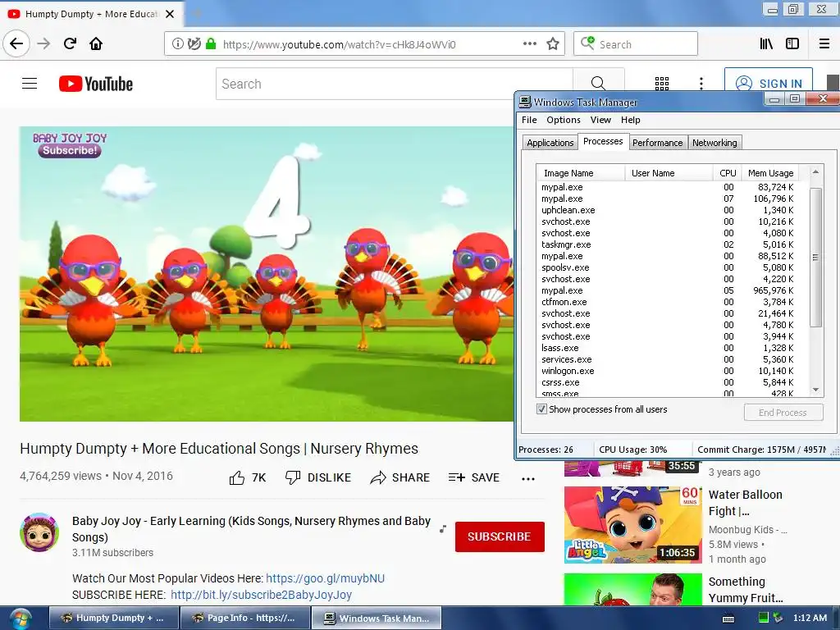The width and height of the screenshot is (840, 630).
Task: Click the End Process button
Action: coord(783,413)
